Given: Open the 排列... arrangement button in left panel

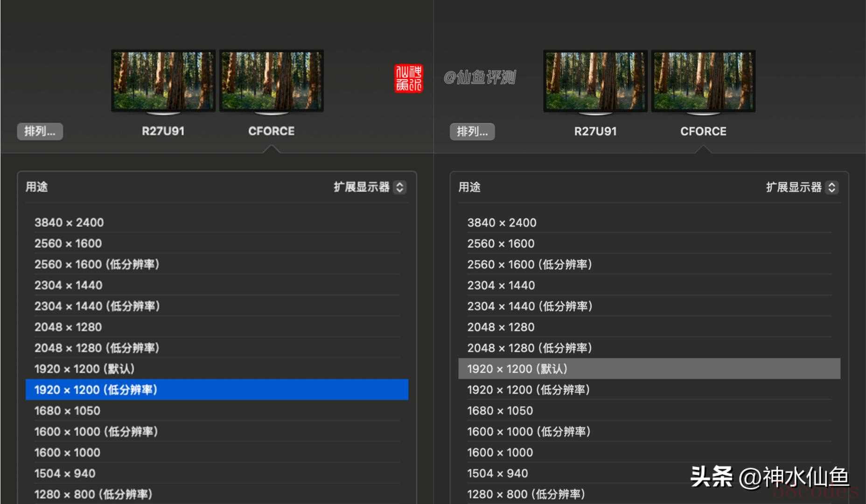Looking at the screenshot, I should [x=40, y=132].
